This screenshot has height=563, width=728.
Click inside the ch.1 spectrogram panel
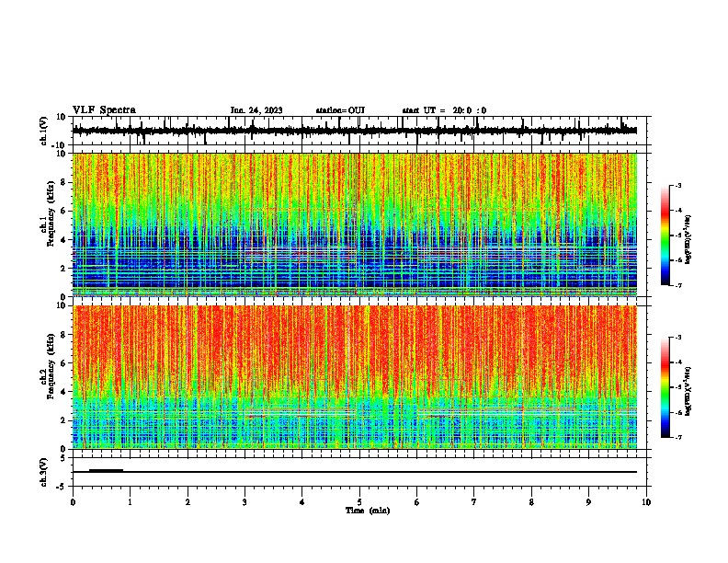pyautogui.click(x=355, y=224)
